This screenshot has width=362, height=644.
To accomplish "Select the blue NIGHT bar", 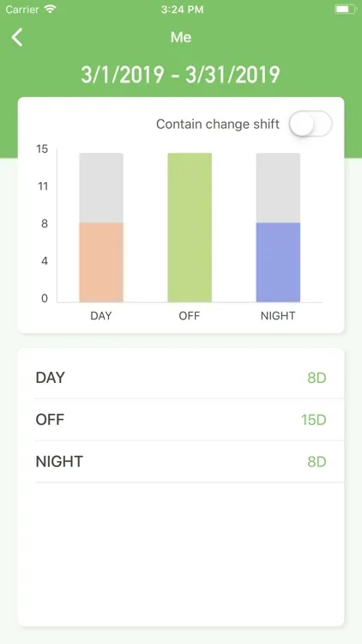I will [x=278, y=262].
